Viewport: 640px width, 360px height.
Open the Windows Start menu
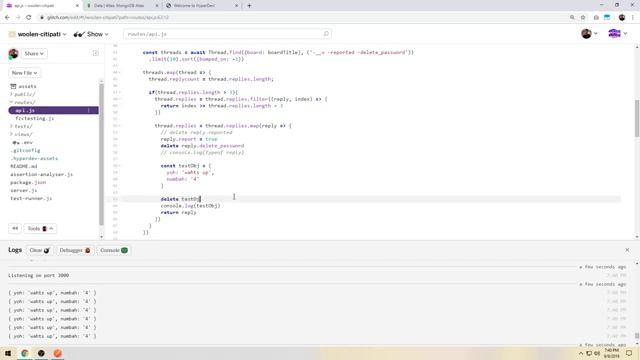coord(8,353)
